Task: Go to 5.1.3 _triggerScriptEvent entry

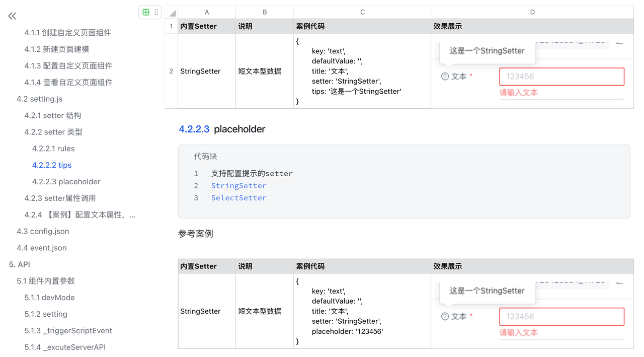Action: [x=68, y=331]
